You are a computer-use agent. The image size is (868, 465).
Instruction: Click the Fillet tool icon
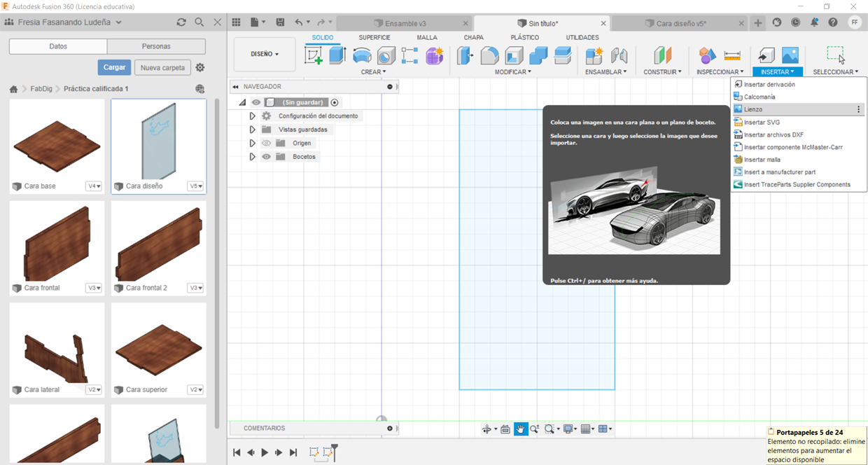489,55
